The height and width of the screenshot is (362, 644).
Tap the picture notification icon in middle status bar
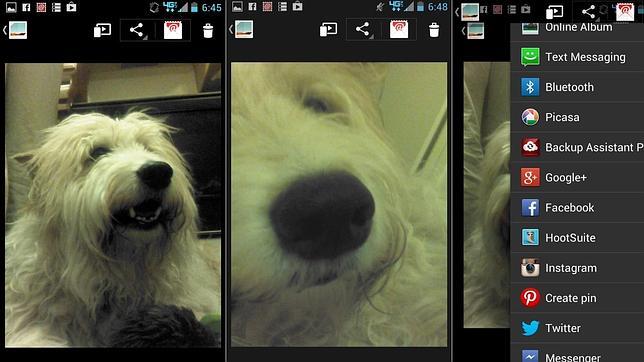coord(237,7)
